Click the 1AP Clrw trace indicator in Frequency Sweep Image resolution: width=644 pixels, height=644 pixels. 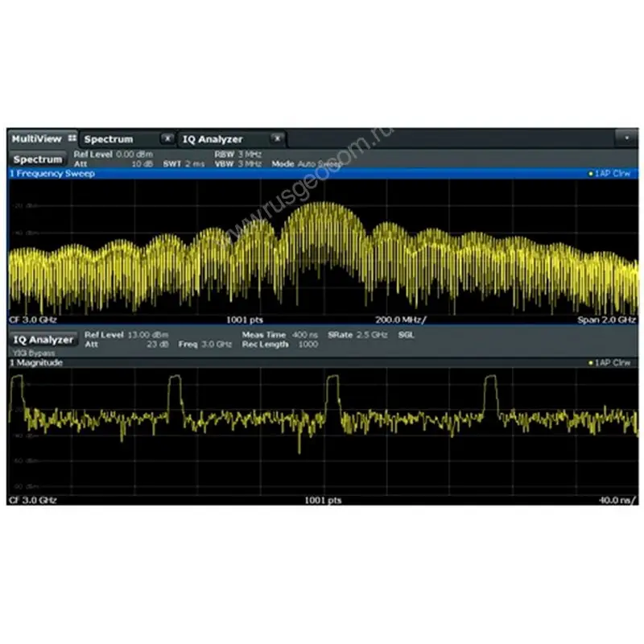[x=609, y=173]
